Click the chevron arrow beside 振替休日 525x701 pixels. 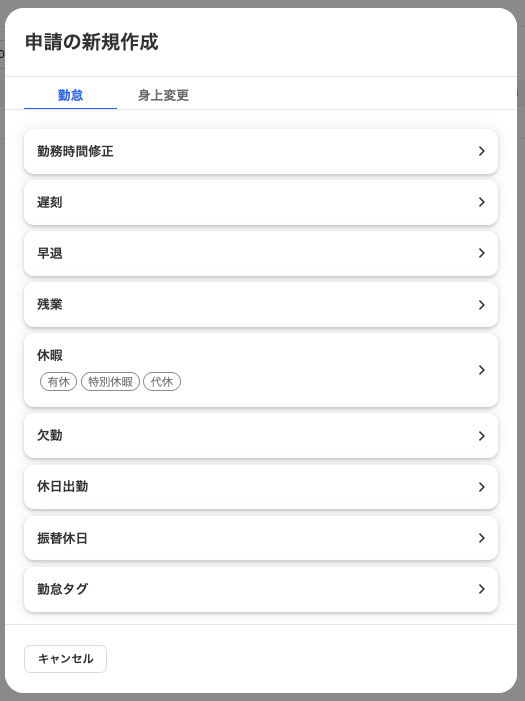point(482,538)
